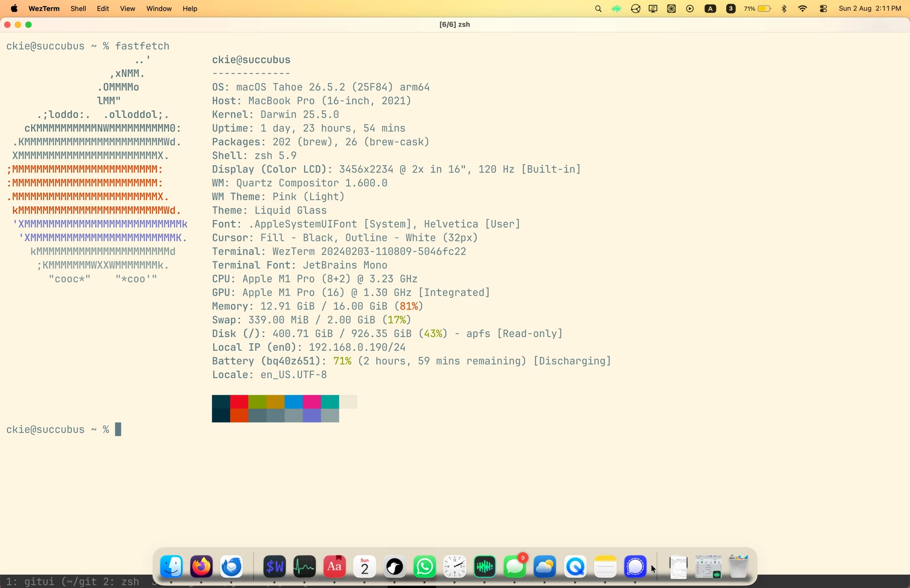Open the display menu bar icon
The width and height of the screenshot is (910, 588).
[x=653, y=8]
